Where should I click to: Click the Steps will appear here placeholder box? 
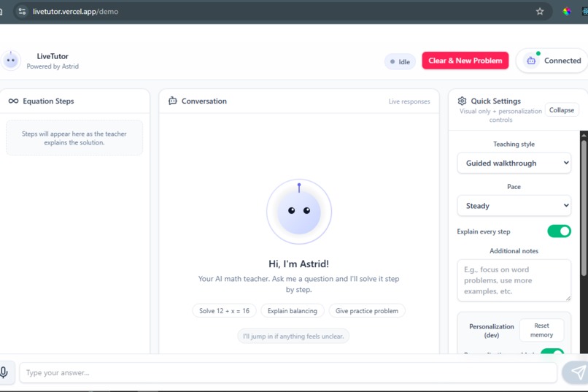click(x=74, y=138)
